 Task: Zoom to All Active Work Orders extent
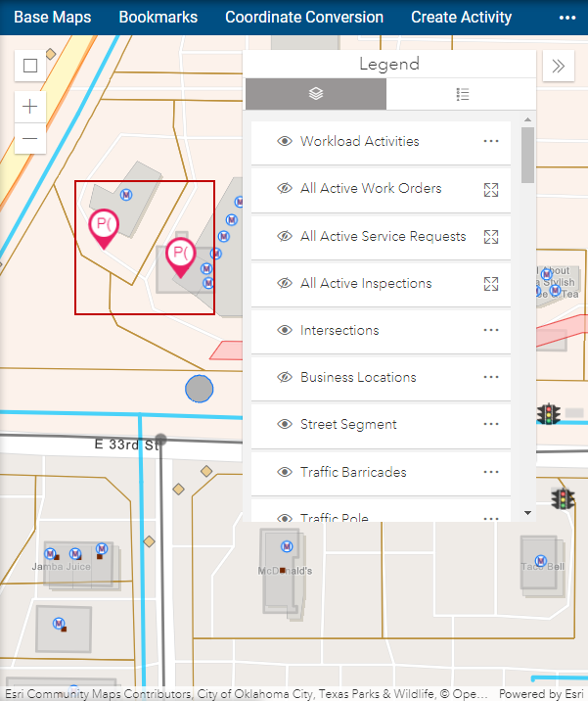[x=491, y=189]
